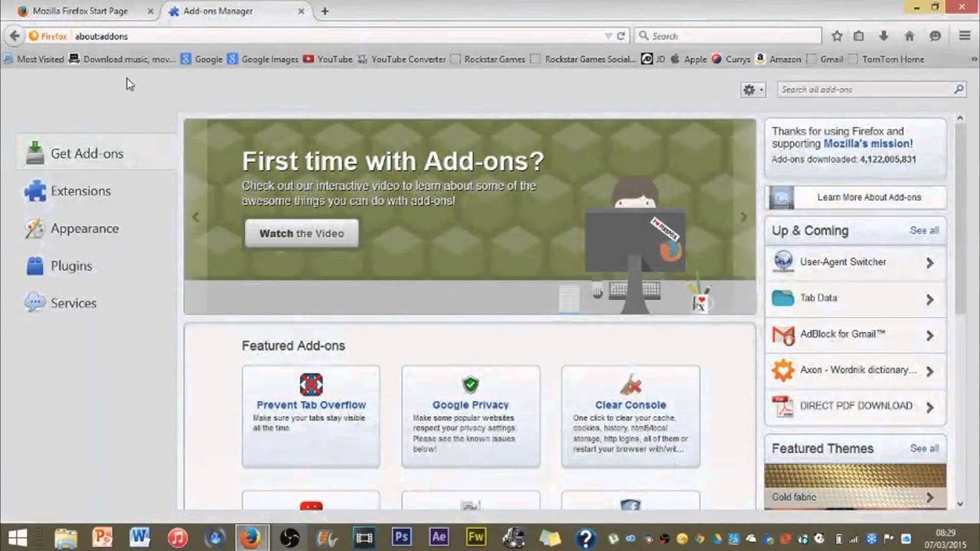
Task: Show previous banner with left carousel arrow
Action: coord(195,217)
